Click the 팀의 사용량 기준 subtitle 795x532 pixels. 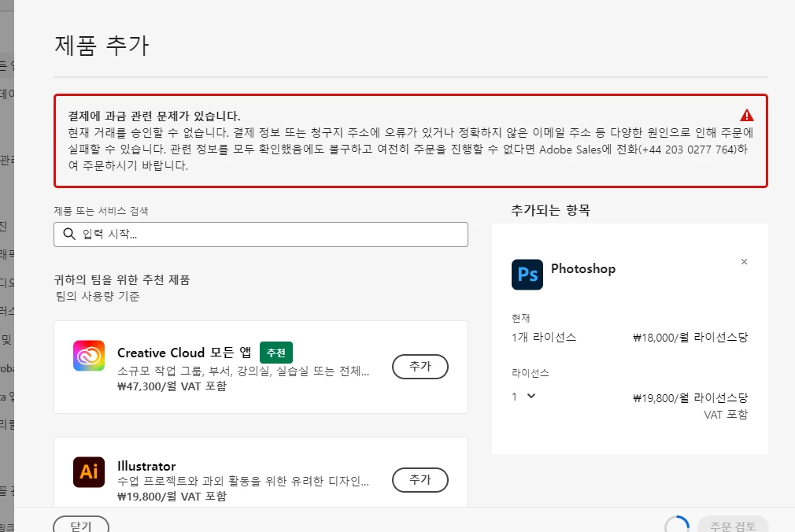pos(98,296)
